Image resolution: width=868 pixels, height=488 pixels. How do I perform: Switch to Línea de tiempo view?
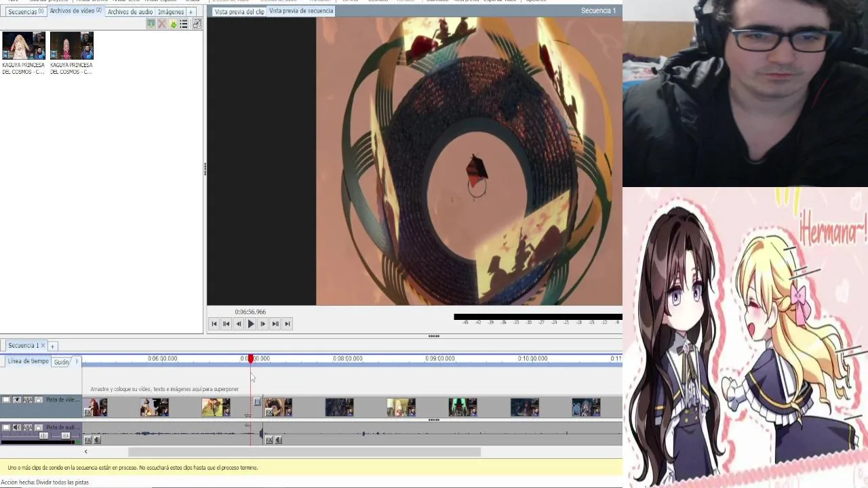pyautogui.click(x=28, y=361)
